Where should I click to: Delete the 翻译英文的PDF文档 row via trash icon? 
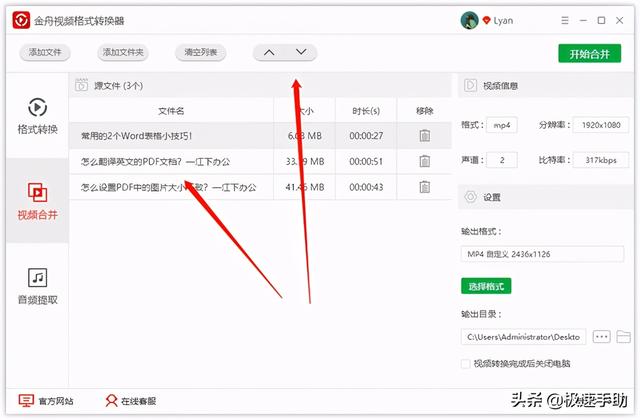[424, 161]
